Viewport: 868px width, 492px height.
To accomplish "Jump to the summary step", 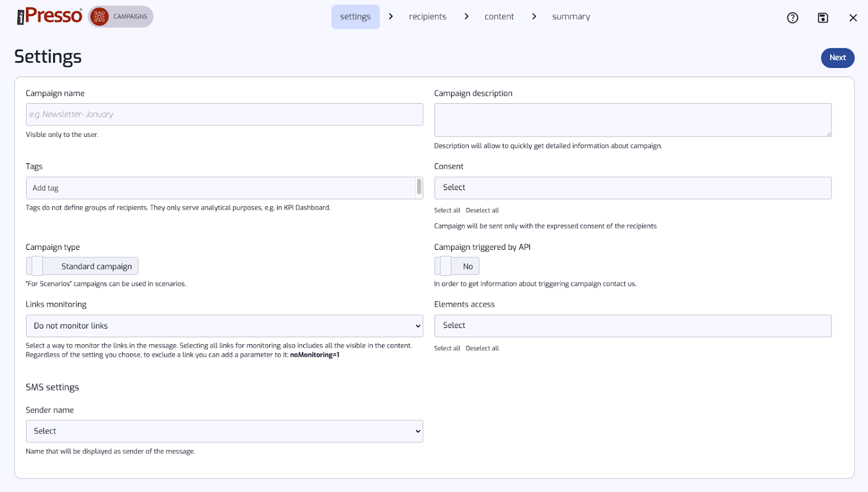I will pos(571,17).
